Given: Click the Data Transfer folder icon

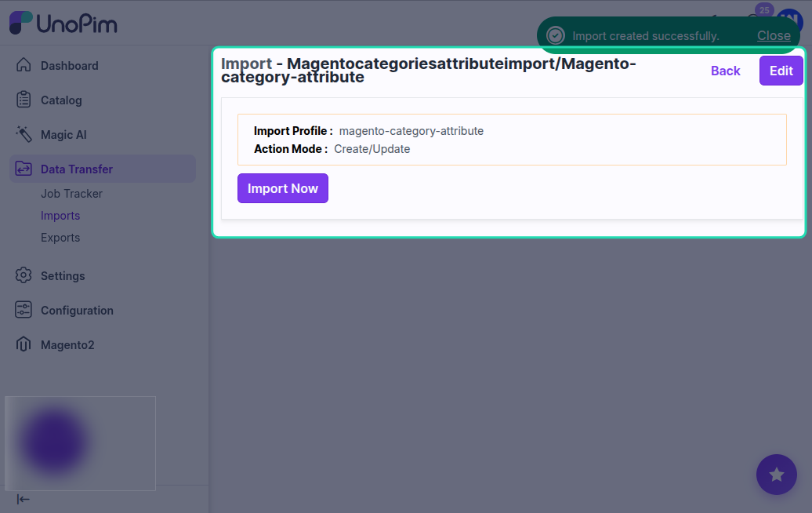Looking at the screenshot, I should click(24, 169).
